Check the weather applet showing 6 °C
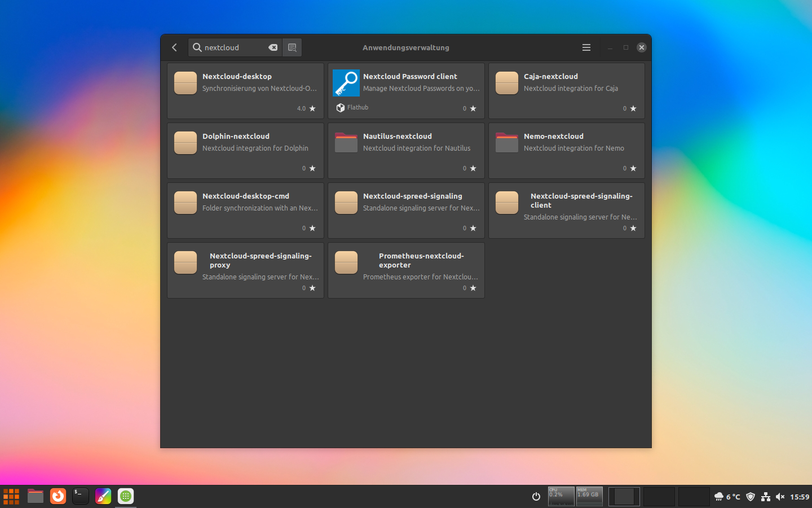812x508 pixels. pyautogui.click(x=727, y=497)
